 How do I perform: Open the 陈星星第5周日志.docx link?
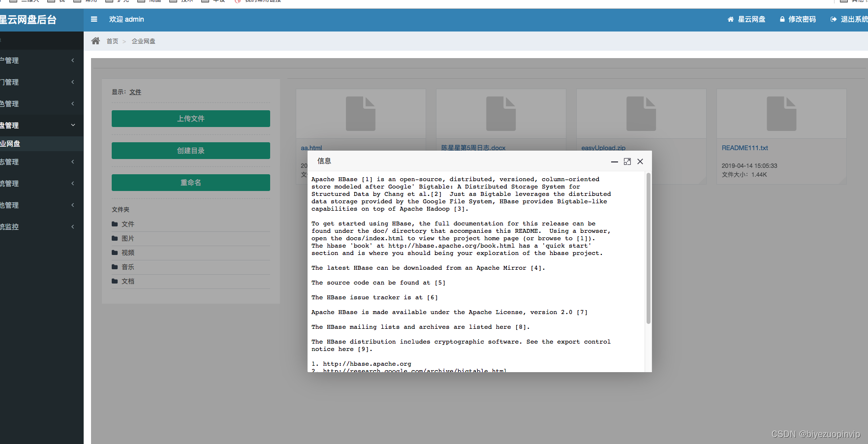pyautogui.click(x=473, y=148)
